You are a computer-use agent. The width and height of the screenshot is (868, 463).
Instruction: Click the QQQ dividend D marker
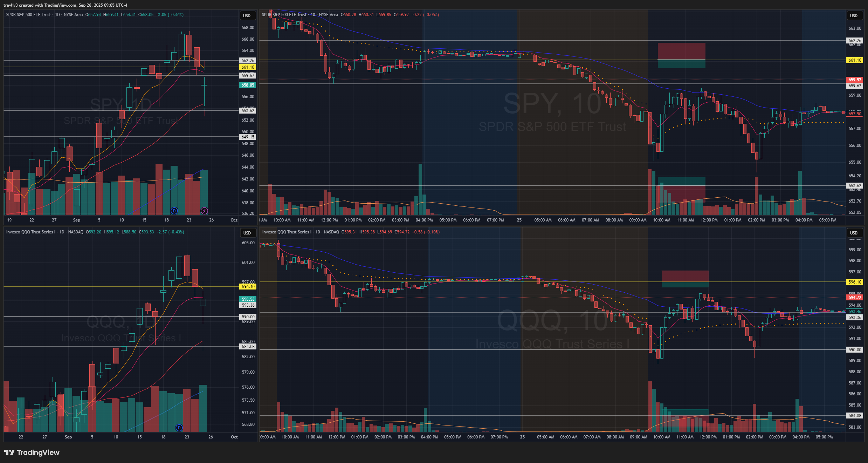[x=179, y=428]
